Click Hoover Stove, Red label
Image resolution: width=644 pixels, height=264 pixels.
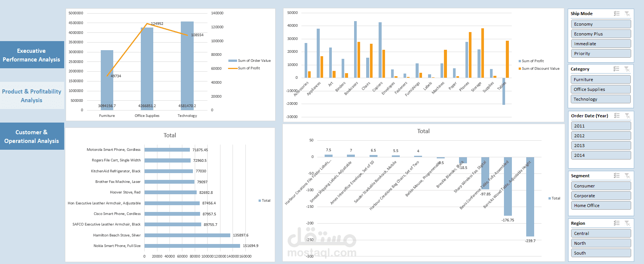125,192
